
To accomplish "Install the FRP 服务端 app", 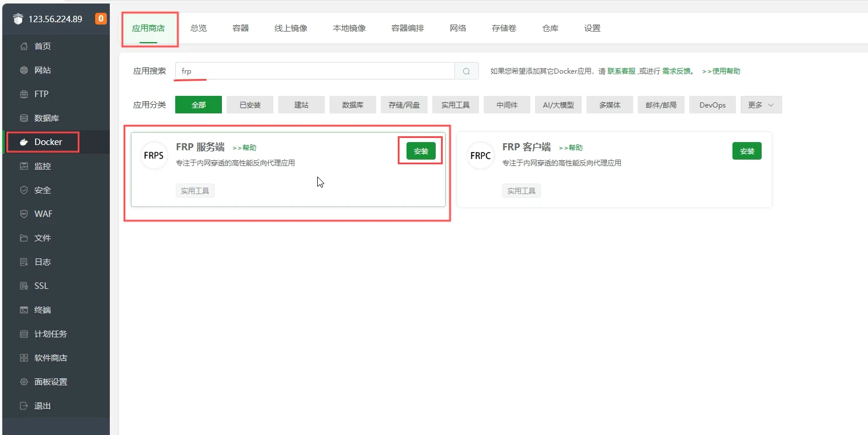I will [421, 151].
